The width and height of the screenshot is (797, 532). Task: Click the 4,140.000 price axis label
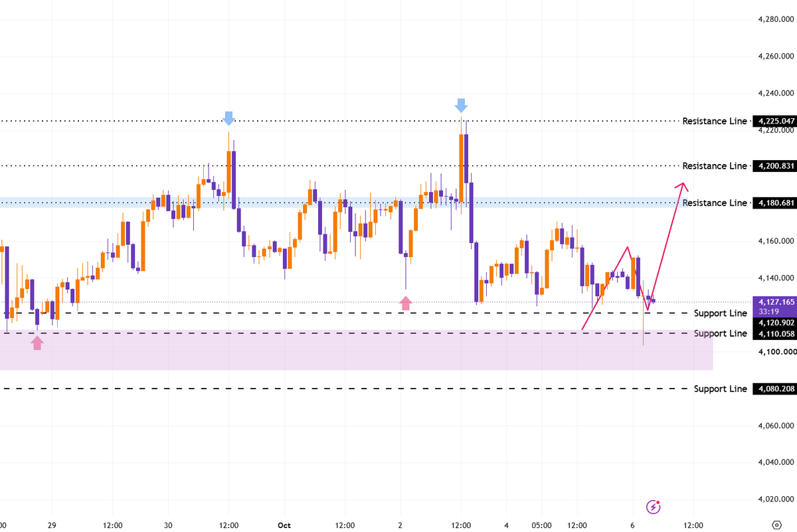pos(776,278)
